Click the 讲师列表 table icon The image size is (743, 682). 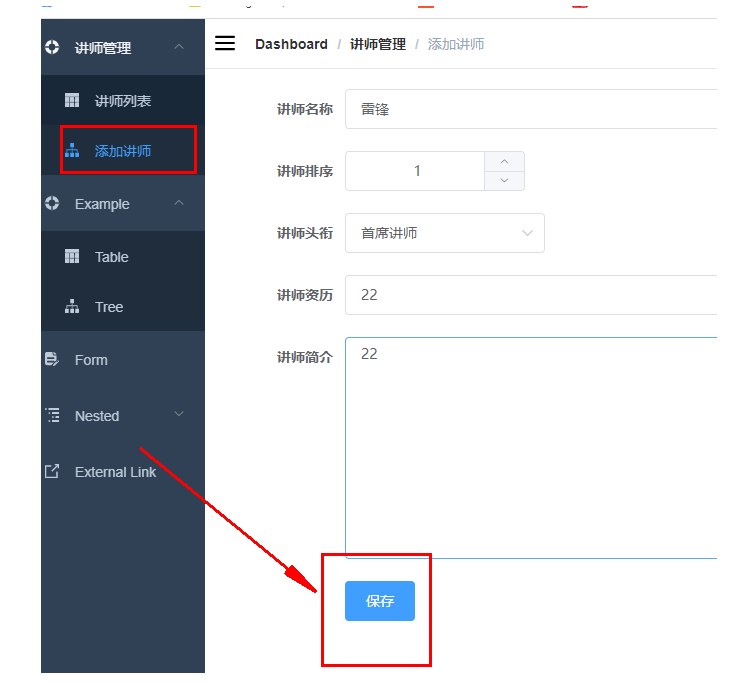tap(72, 100)
